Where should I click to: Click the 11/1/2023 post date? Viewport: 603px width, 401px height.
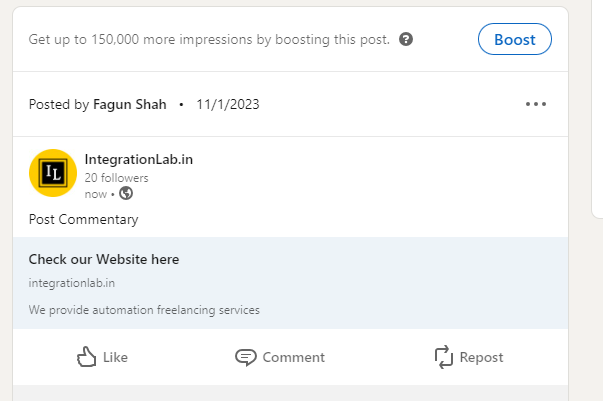(x=228, y=104)
